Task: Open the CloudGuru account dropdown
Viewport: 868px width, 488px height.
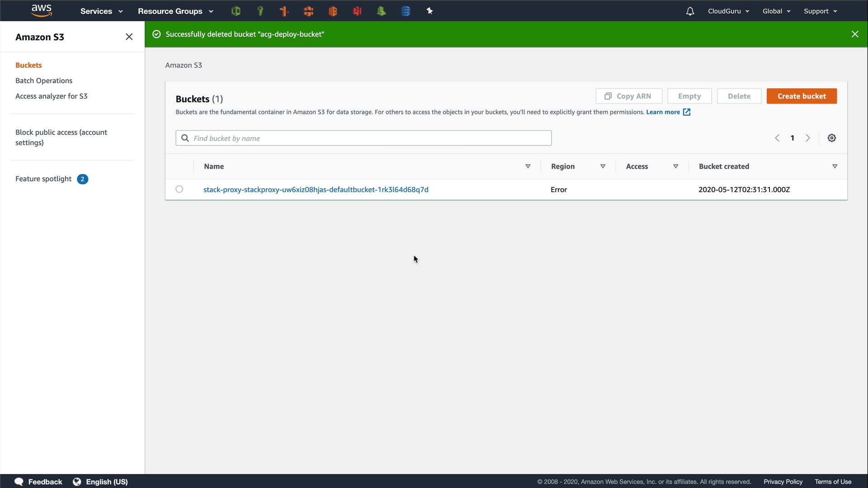Action: click(728, 11)
